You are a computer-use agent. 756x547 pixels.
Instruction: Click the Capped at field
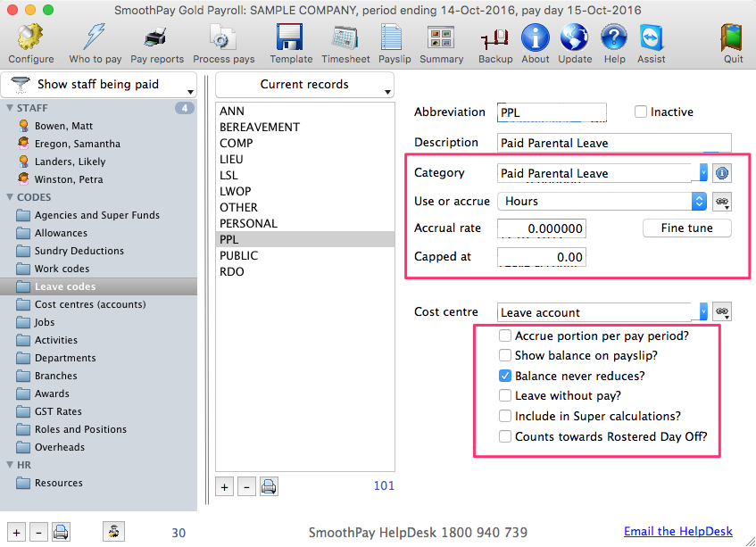pos(542,257)
